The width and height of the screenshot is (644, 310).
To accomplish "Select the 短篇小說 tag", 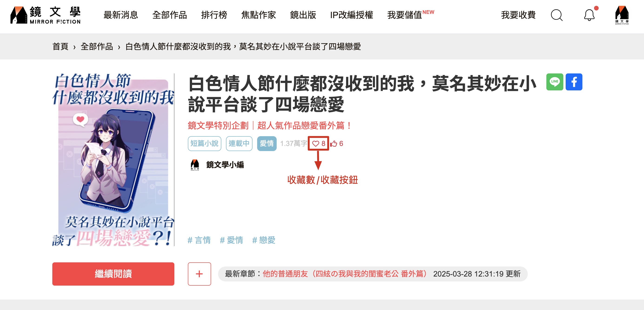I will (x=204, y=143).
